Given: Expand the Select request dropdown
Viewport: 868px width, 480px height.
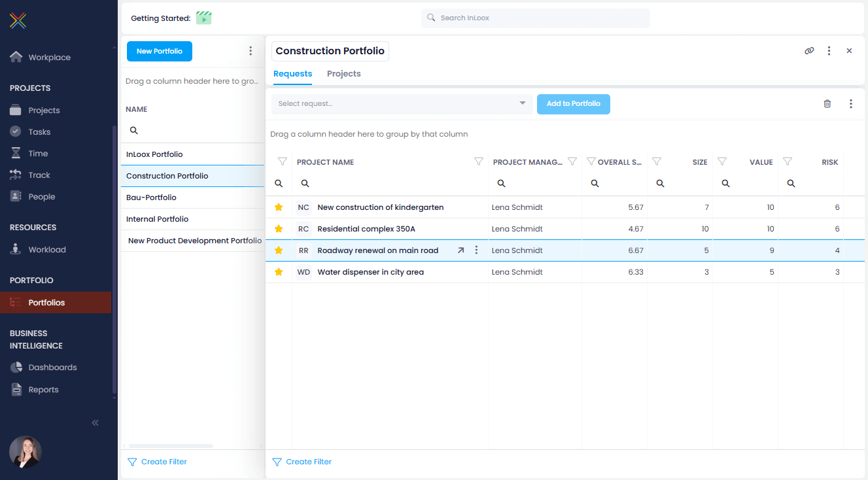Looking at the screenshot, I should click(x=523, y=103).
